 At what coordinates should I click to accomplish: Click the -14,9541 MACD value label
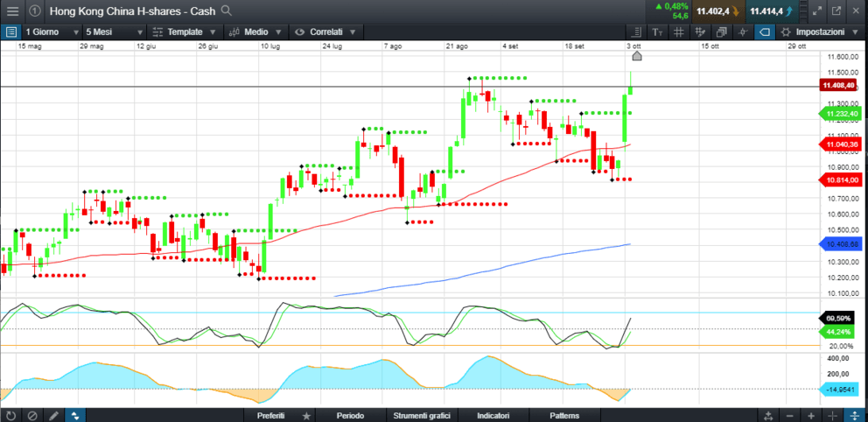pos(840,390)
